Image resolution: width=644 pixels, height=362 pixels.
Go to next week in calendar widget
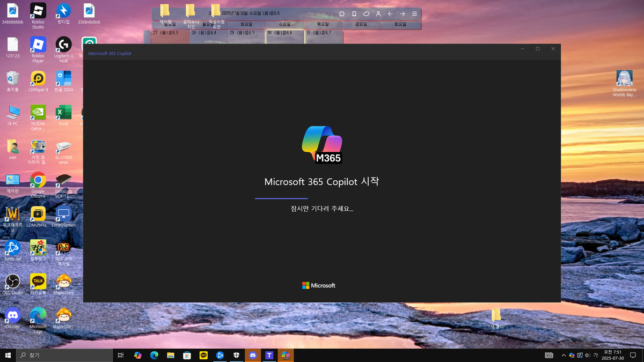point(402,13)
